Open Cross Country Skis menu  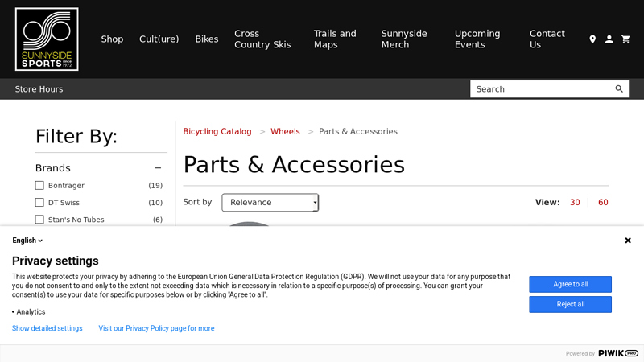point(262,39)
